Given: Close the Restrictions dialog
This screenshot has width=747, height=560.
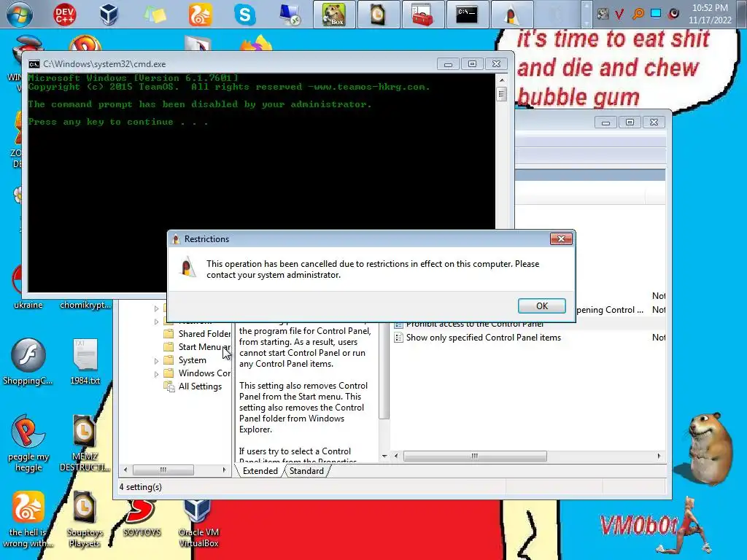Looking at the screenshot, I should click(561, 239).
